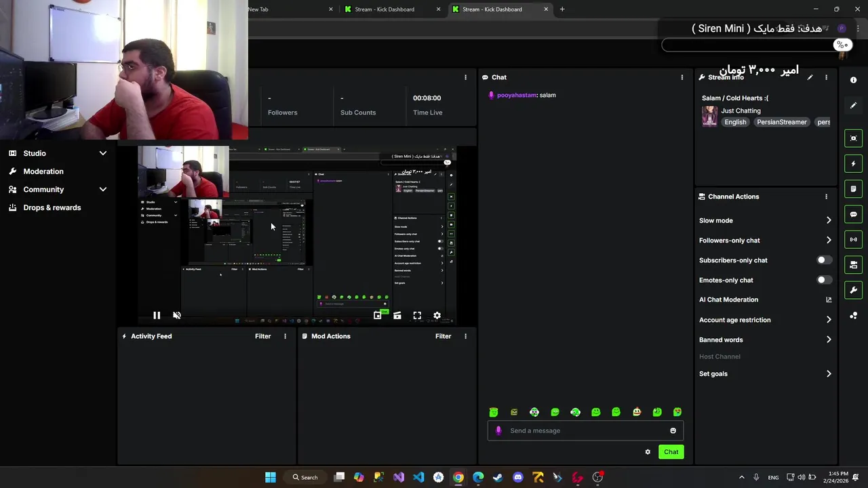This screenshot has width=868, height=488.
Task: Open the stats panel three-dot menu
Action: (465, 77)
